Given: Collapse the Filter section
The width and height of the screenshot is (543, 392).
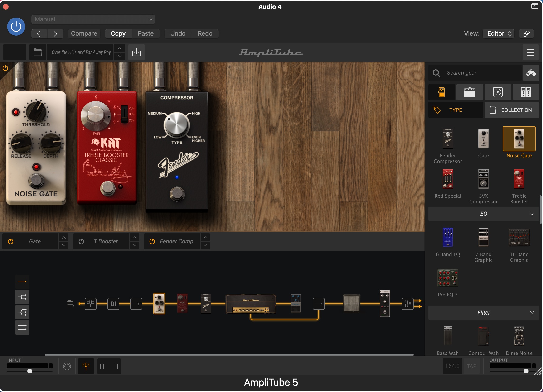Looking at the screenshot, I should tap(484, 313).
